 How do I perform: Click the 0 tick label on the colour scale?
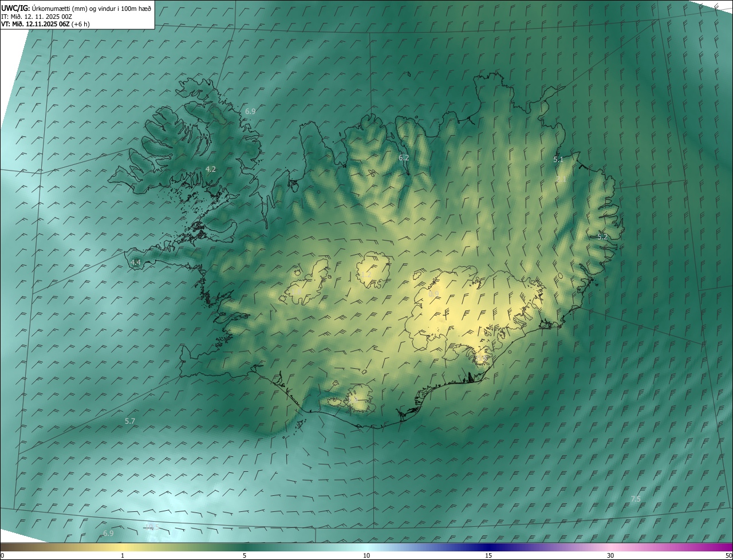pos(2,555)
